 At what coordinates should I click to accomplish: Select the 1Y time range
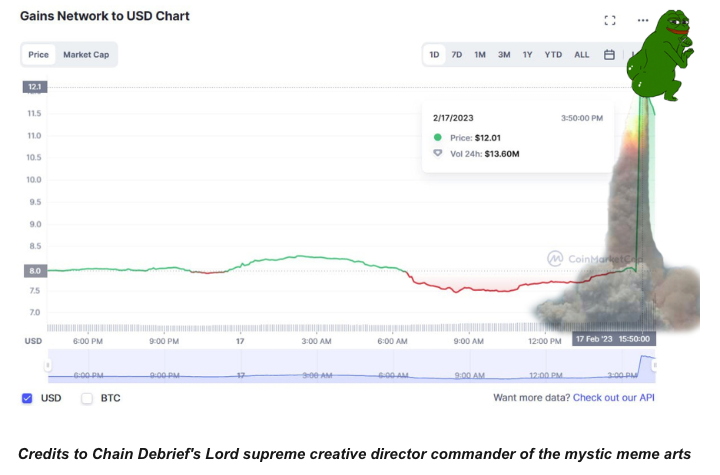(x=527, y=55)
